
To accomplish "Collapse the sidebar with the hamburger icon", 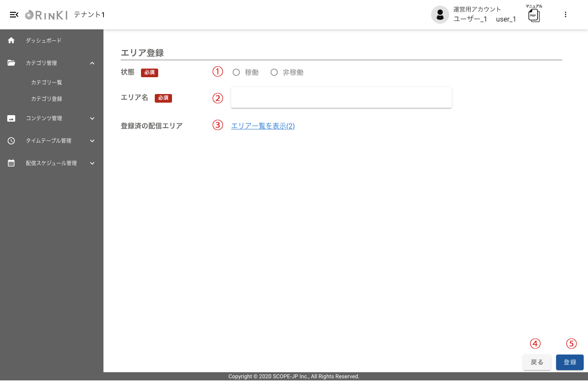I will (x=14, y=15).
